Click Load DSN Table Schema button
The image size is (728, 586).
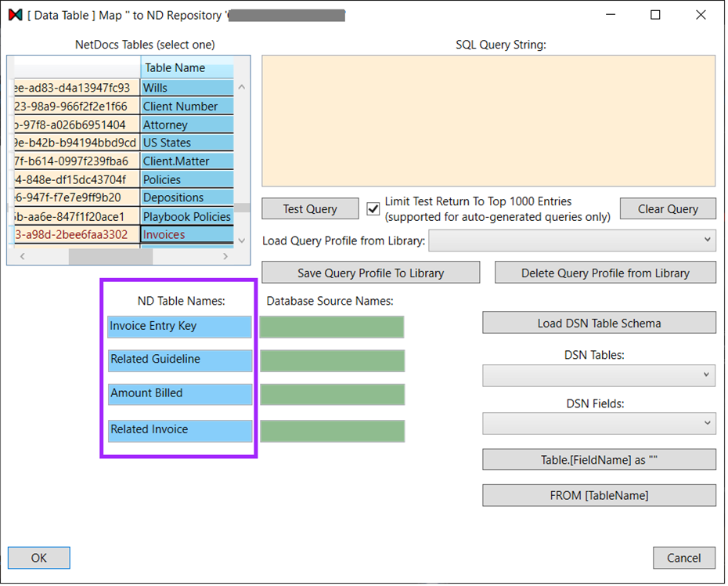(599, 323)
